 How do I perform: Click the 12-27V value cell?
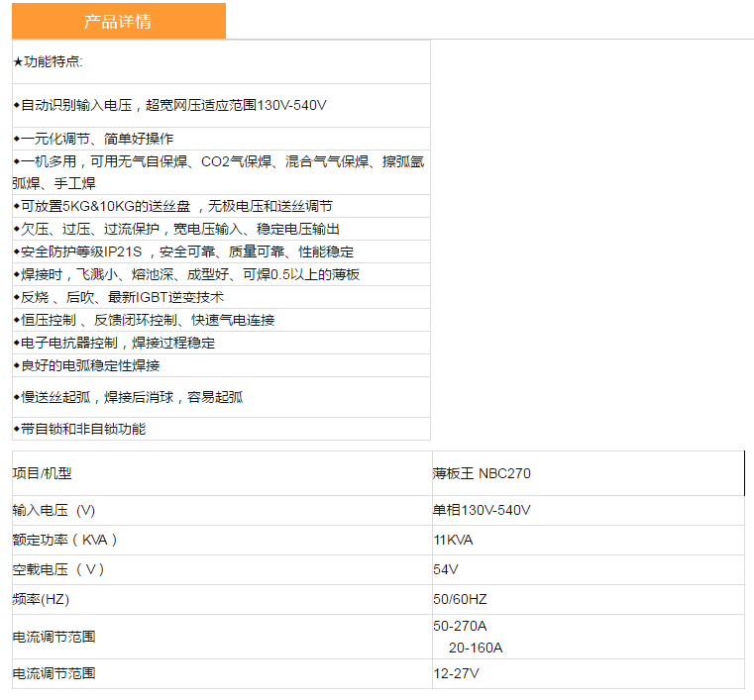tap(589, 673)
